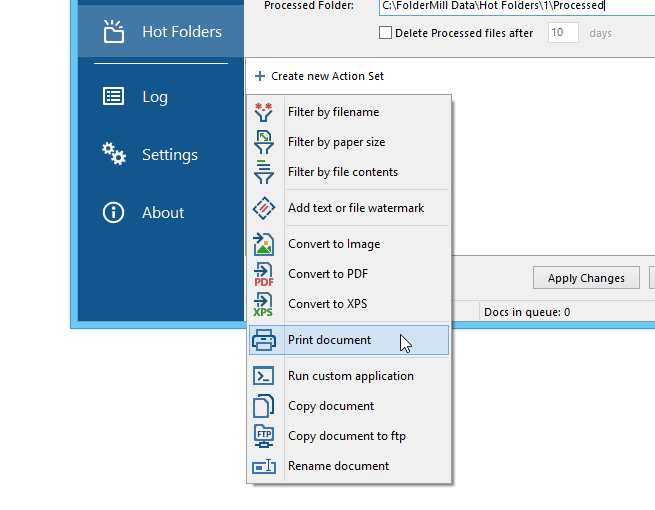
Task: Click the Filter by paper size icon
Action: 264,142
